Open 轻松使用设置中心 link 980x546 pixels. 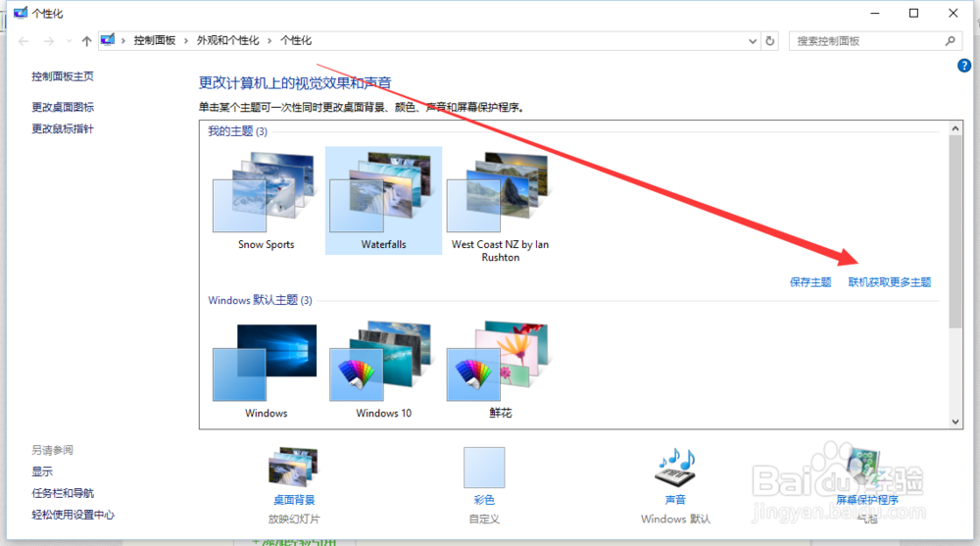pyautogui.click(x=73, y=515)
